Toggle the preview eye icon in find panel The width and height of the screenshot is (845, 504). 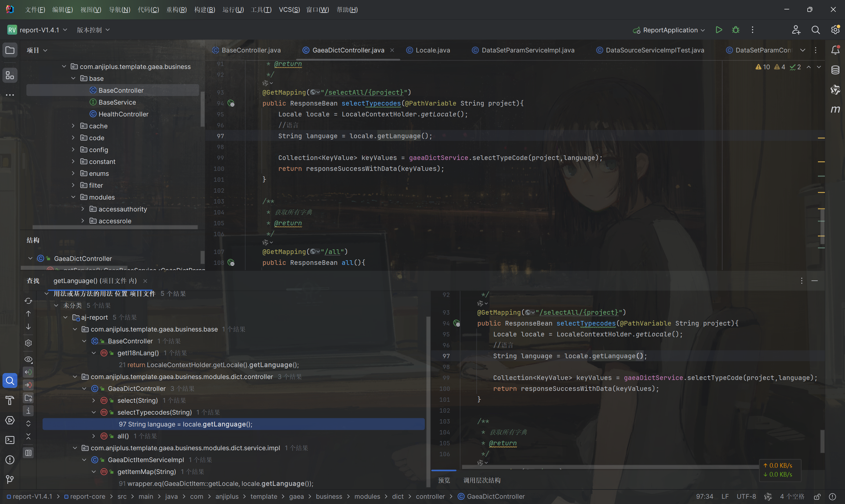click(x=28, y=359)
